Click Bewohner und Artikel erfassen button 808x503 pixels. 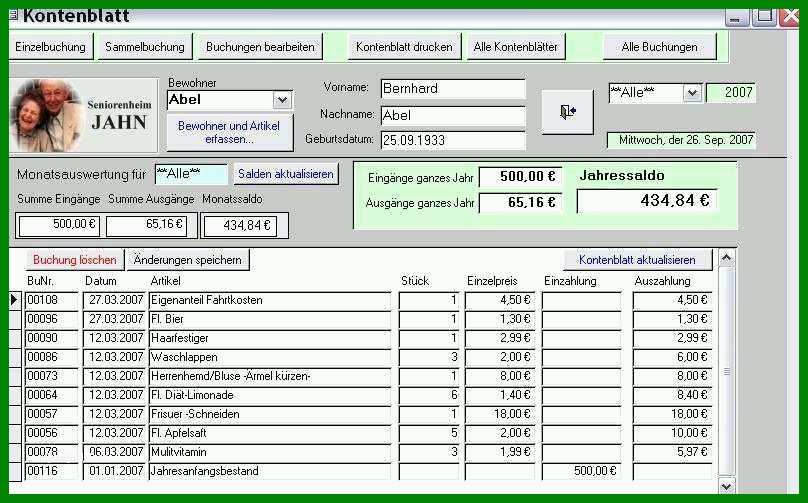pyautogui.click(x=229, y=132)
